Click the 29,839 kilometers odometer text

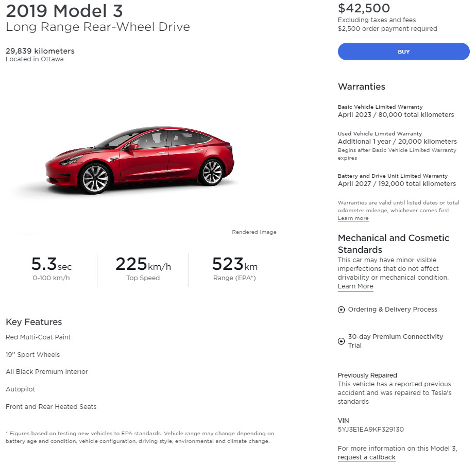[x=40, y=51]
